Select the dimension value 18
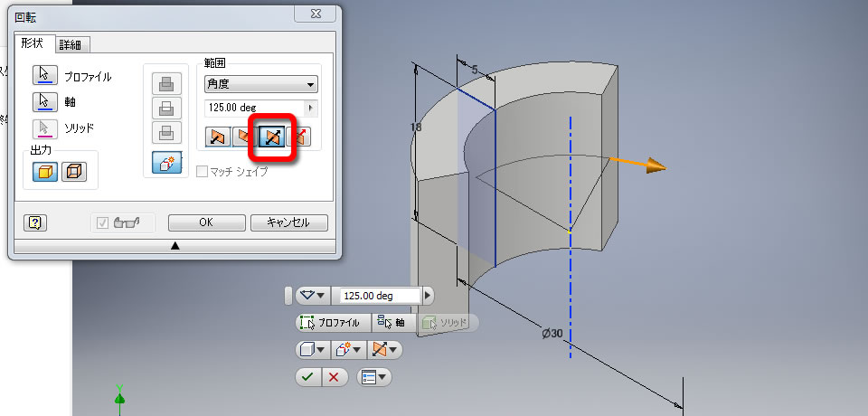 pyautogui.click(x=416, y=127)
